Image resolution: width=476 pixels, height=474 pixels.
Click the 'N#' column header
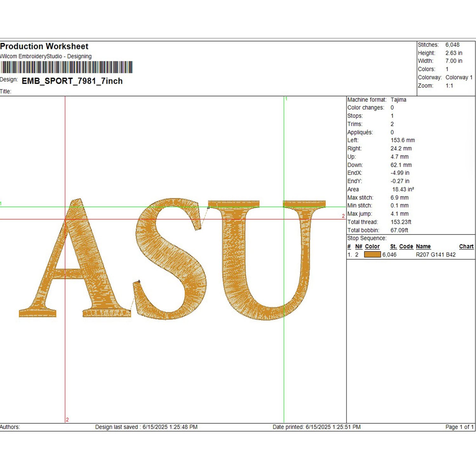359,246
